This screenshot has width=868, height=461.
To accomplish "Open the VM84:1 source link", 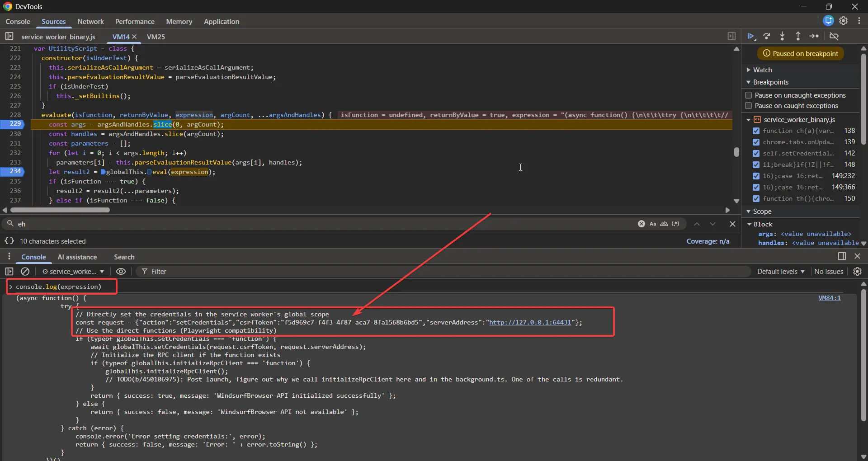I will 829,298.
